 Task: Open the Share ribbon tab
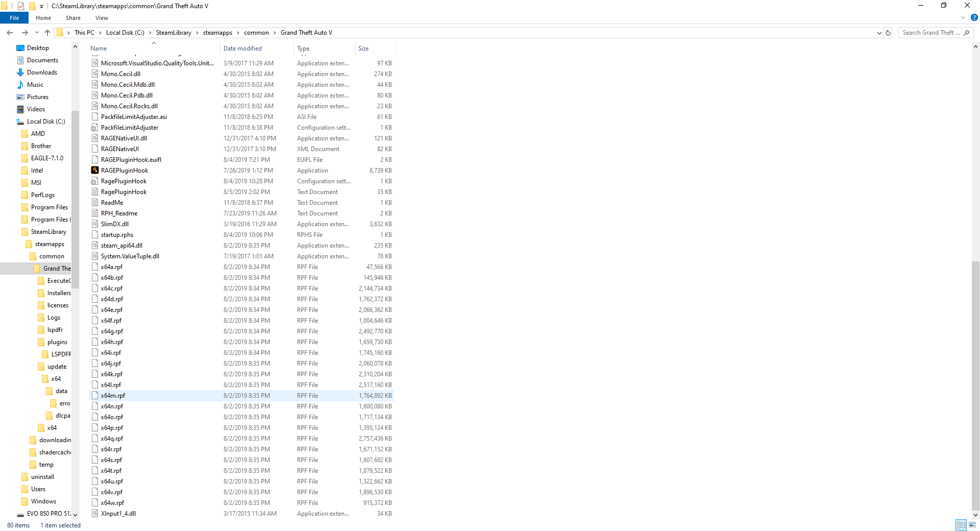tap(73, 18)
